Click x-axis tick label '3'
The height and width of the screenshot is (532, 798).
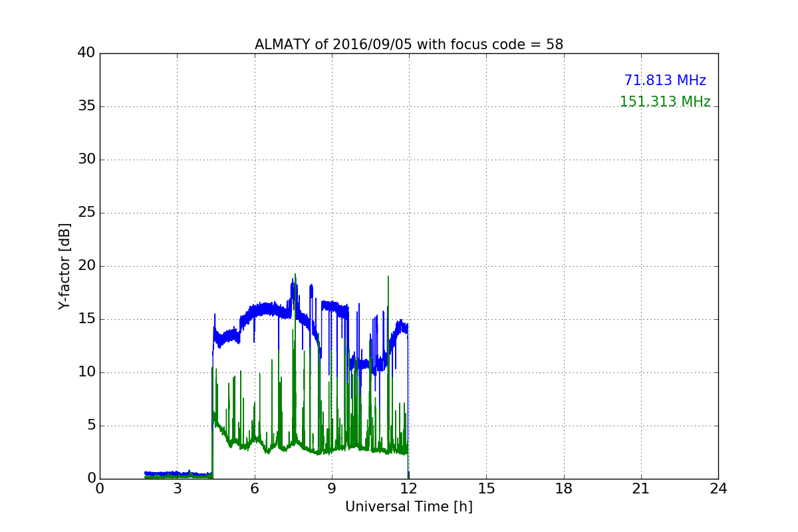[177, 489]
